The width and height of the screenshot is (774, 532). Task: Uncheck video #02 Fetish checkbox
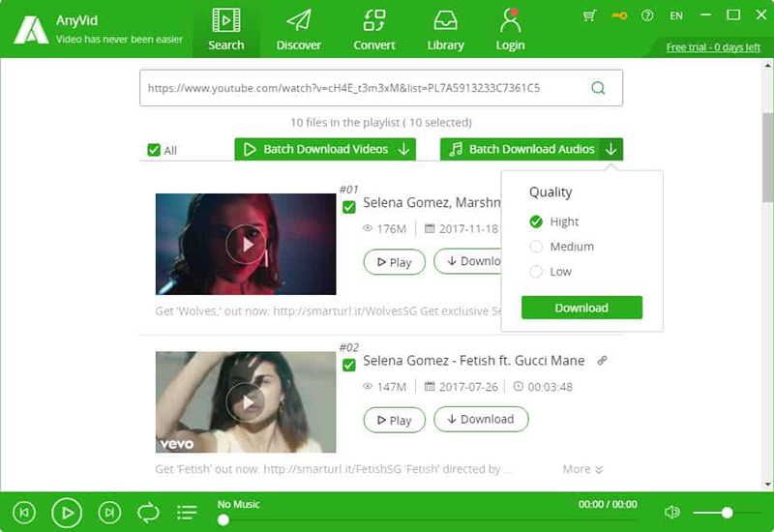coord(349,366)
